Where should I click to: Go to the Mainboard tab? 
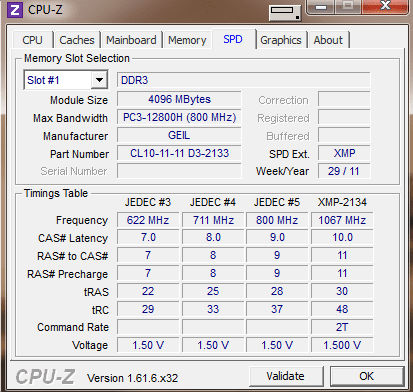point(131,40)
